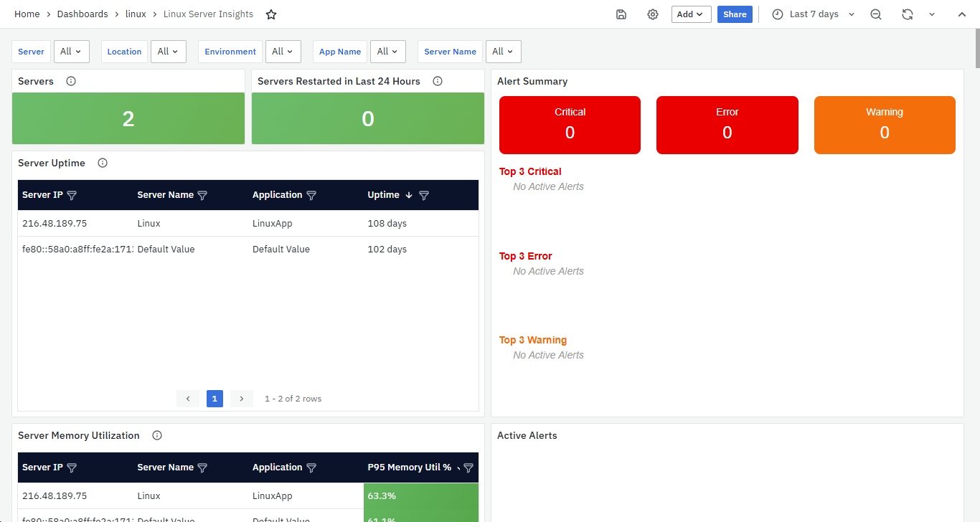This screenshot has width=980, height=522.
Task: Go to next page in Server Uptime pagination
Action: (x=242, y=399)
